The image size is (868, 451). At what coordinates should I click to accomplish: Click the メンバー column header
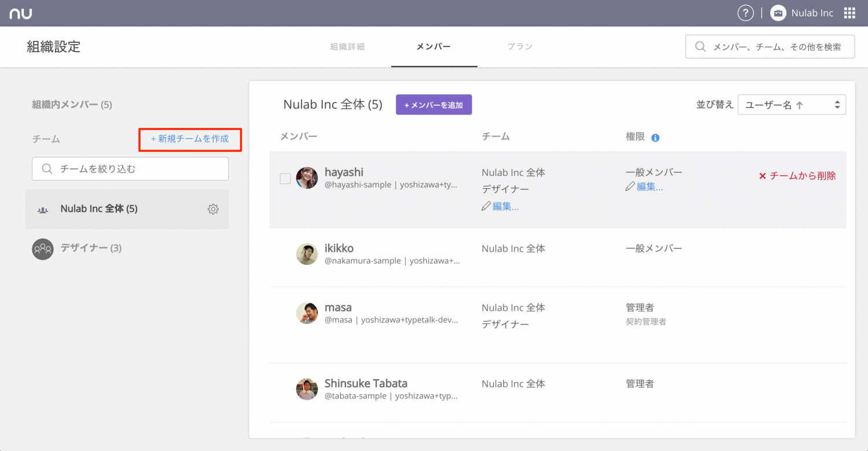[x=299, y=137]
